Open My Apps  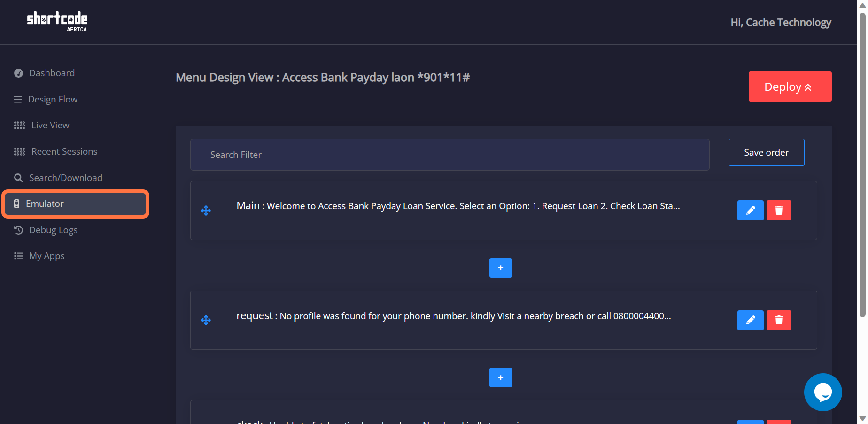tap(47, 256)
